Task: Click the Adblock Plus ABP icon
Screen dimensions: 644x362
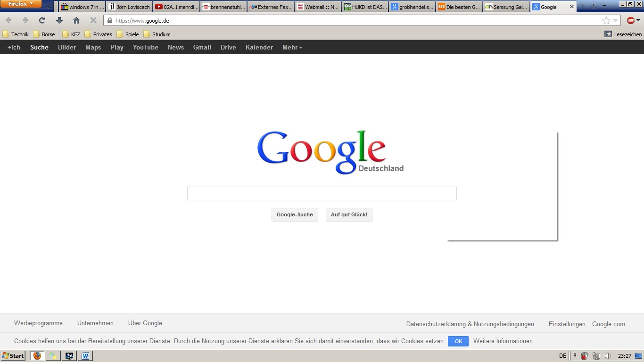Action: 631,20
